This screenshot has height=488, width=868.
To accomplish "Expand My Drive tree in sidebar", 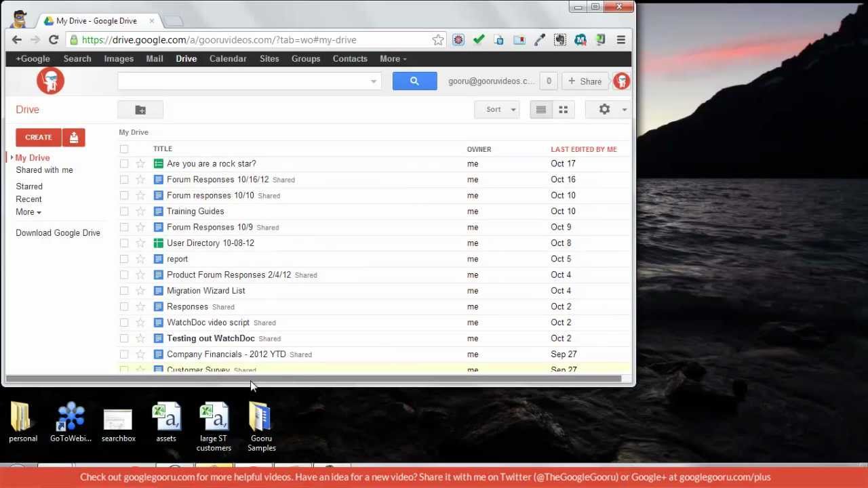I will [x=12, y=158].
